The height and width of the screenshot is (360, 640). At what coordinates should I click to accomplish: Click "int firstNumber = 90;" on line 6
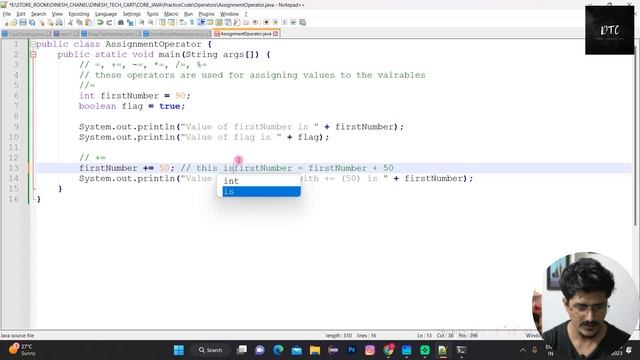pos(135,96)
